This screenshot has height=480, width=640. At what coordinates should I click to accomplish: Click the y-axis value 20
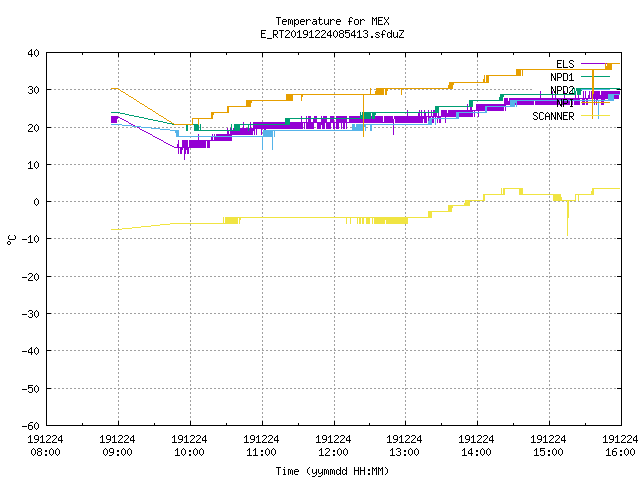point(33,128)
